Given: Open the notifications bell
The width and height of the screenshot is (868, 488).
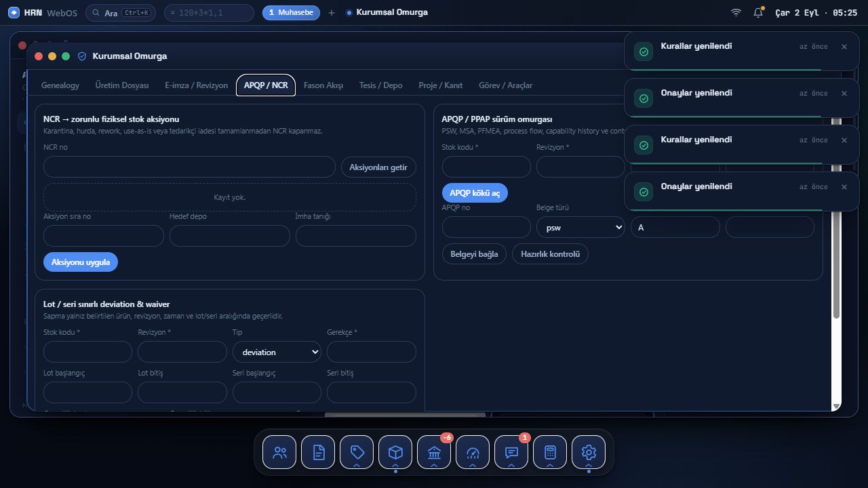Looking at the screenshot, I should click(x=758, y=13).
